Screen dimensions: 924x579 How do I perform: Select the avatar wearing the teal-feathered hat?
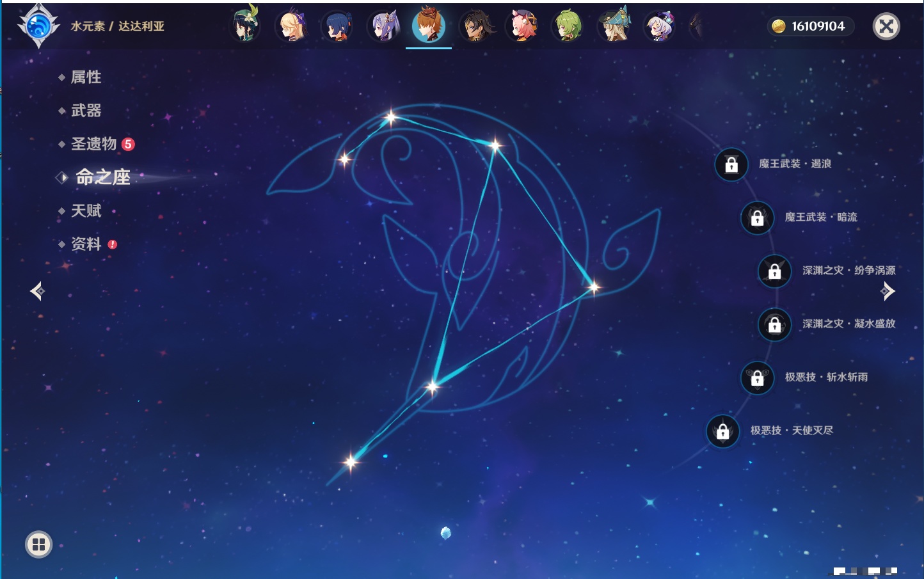point(614,25)
